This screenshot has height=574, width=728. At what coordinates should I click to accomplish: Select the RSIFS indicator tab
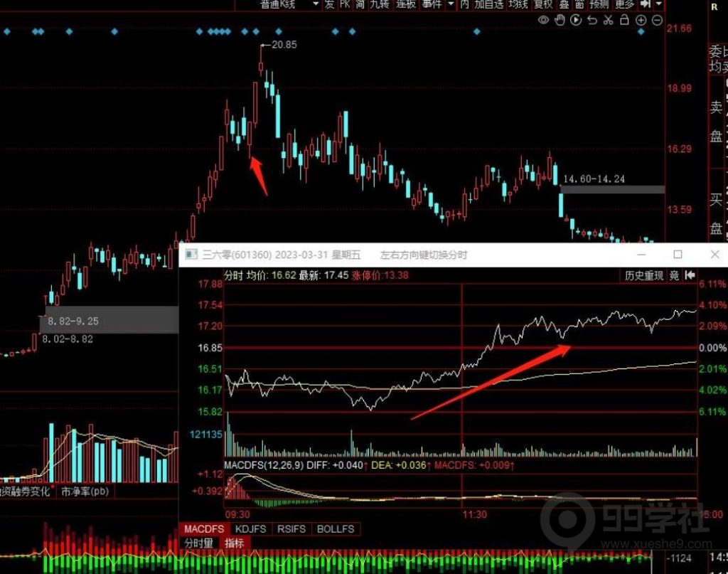[x=291, y=529]
